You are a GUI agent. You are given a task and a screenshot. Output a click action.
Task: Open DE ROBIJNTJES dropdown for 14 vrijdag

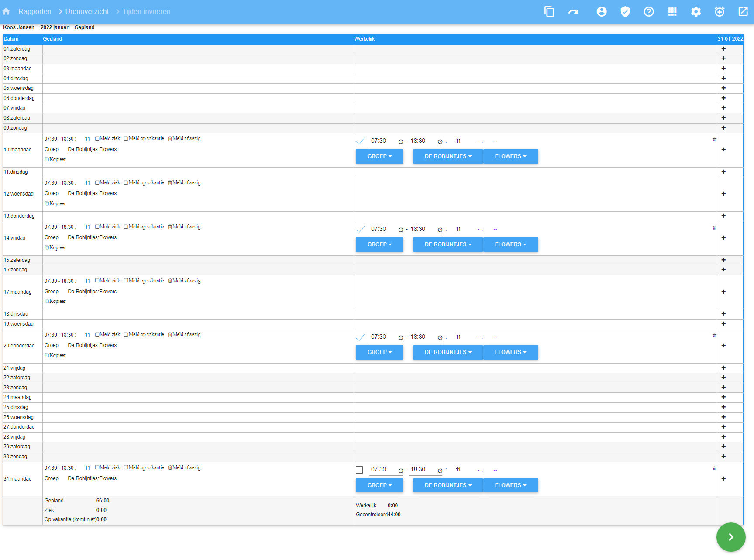coord(448,244)
